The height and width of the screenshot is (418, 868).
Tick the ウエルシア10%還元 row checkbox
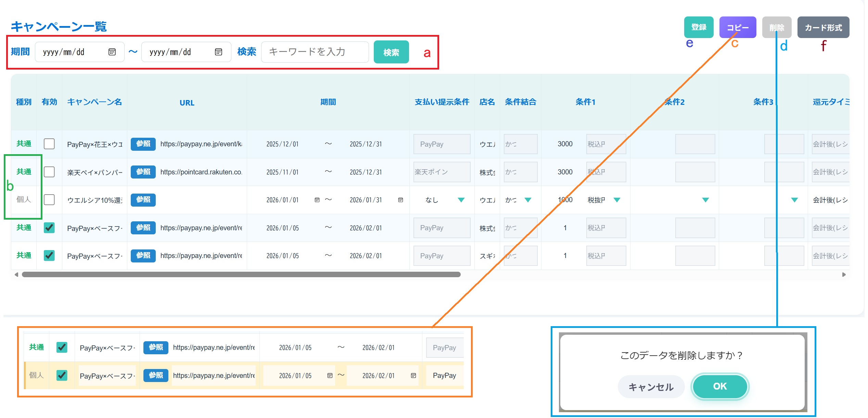coord(49,200)
